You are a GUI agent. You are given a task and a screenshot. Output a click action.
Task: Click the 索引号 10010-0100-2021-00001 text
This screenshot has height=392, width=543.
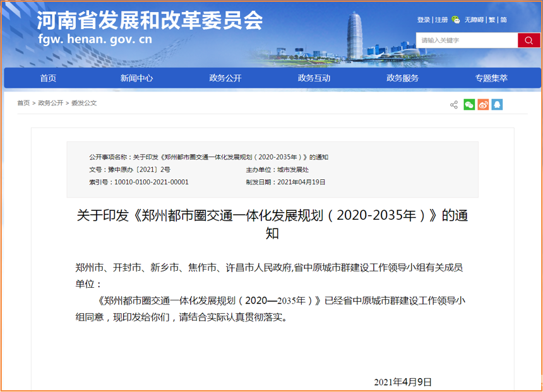[139, 182]
